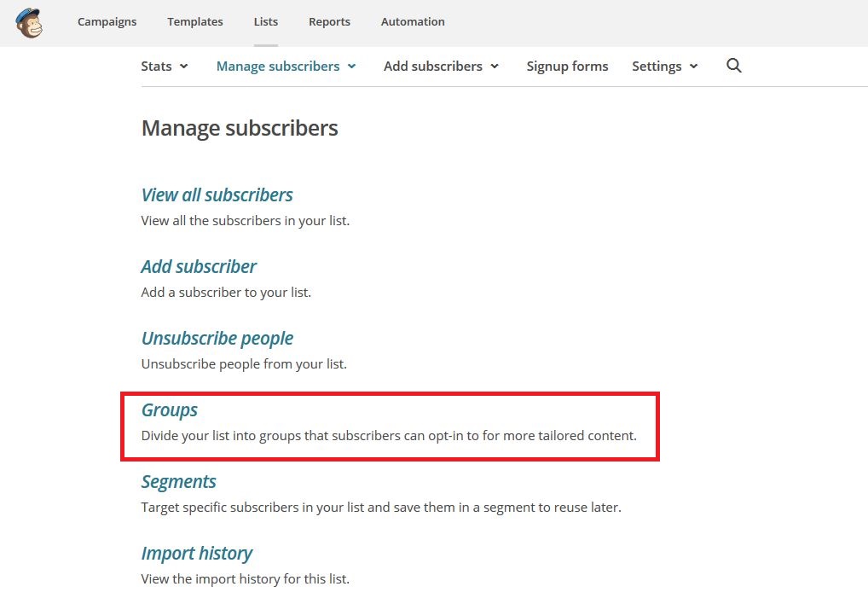
Task: Open the Automation section
Action: pos(413,21)
